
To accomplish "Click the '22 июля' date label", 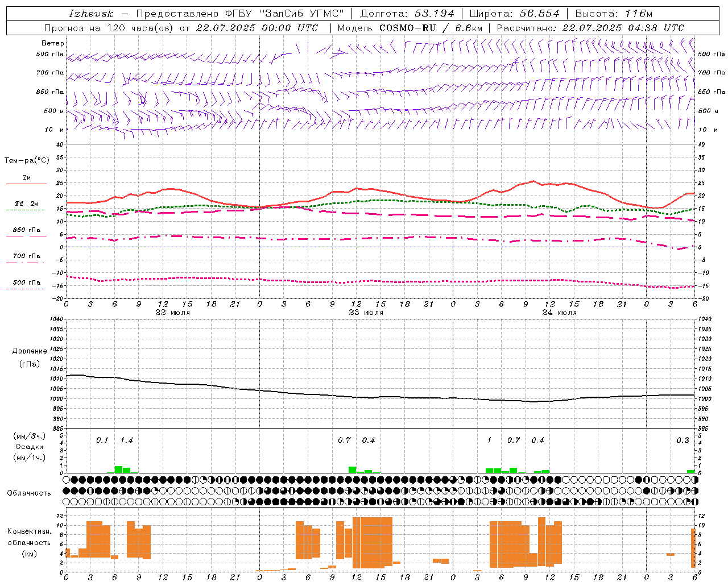I will point(173,313).
